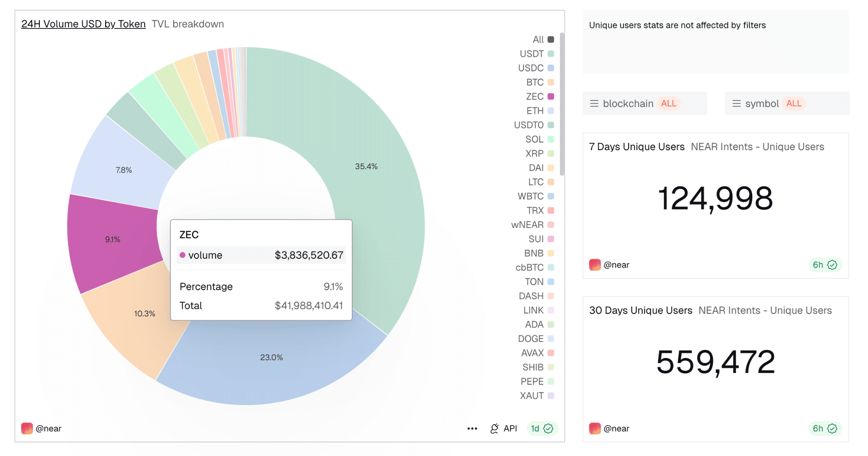Screen dimensions: 868x456
Task: Toggle USDC series in the legend
Action: pos(536,68)
